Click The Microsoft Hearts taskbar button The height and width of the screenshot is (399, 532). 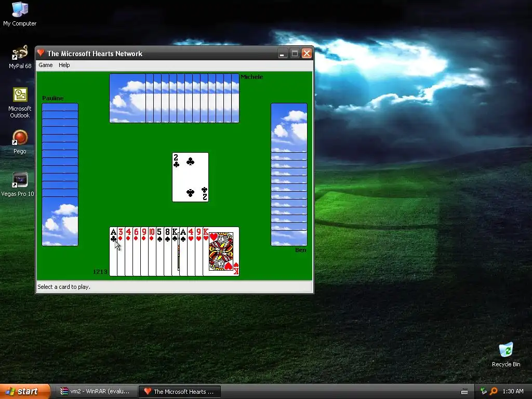click(180, 392)
